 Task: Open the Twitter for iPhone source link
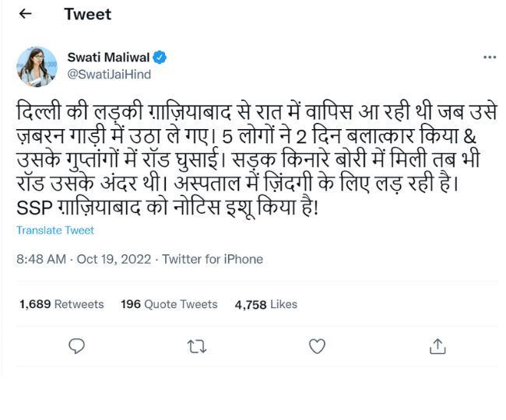tap(213, 259)
